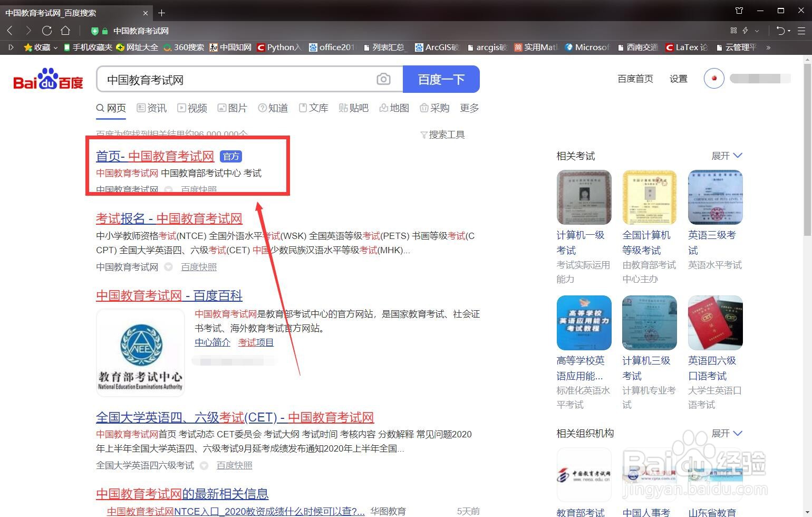Reload the page with the refresh icon
812x517 pixels.
(47, 31)
